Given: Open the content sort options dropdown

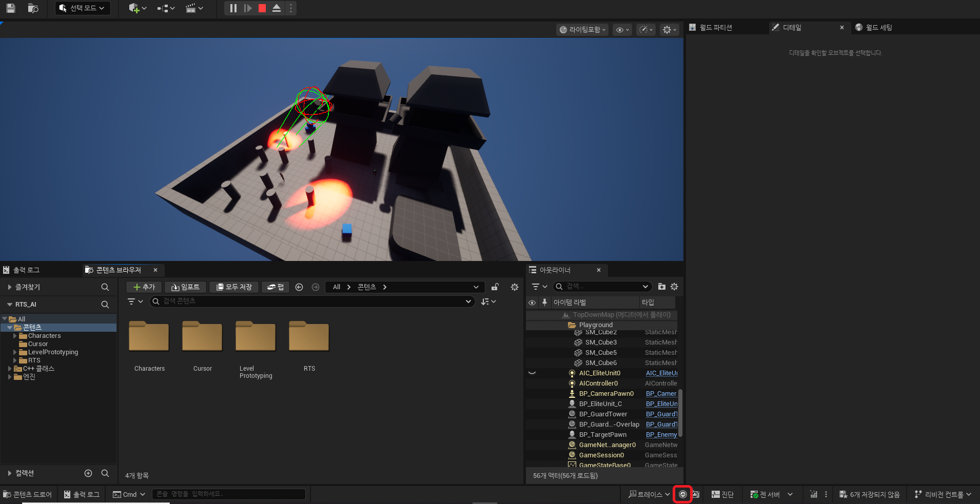Looking at the screenshot, I should click(488, 301).
